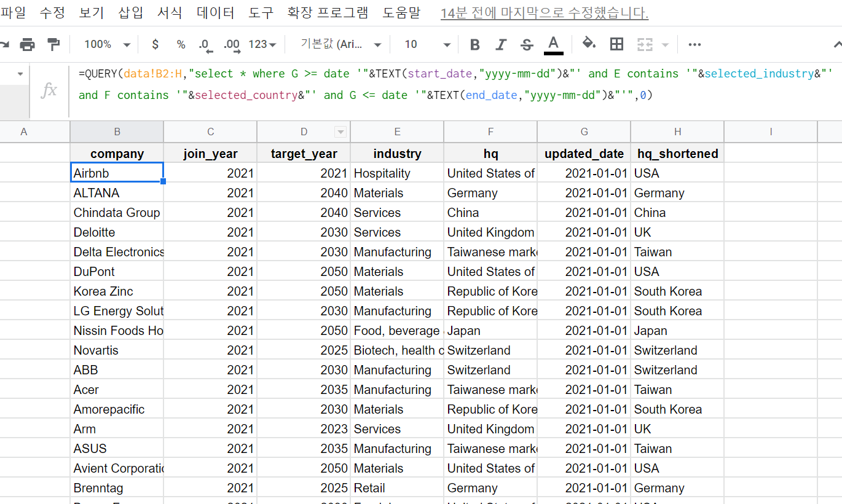Screen dimensions: 842x504
Task: Select Chindata Group's China hq cell
Action: point(490,213)
